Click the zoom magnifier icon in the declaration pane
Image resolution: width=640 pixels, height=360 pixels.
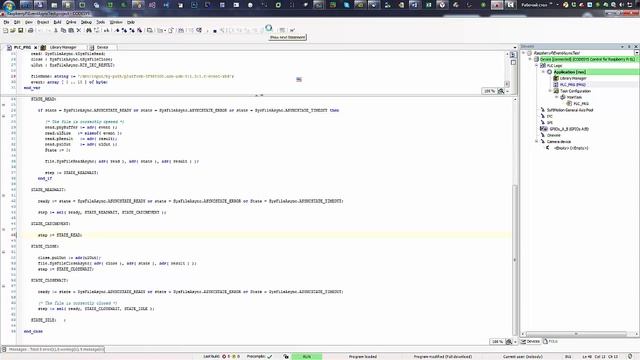click(x=501, y=91)
